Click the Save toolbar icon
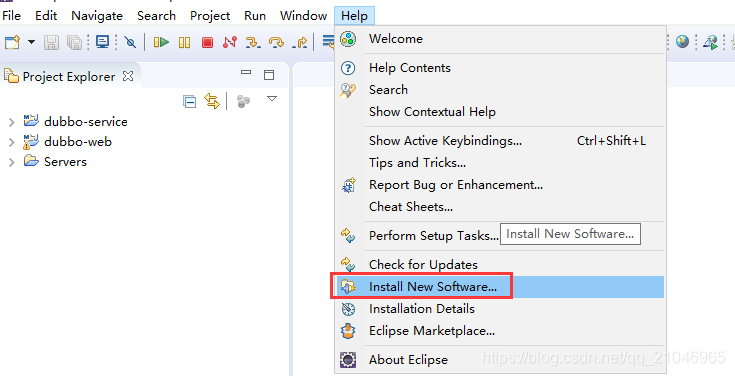The width and height of the screenshot is (735, 376). 52,43
